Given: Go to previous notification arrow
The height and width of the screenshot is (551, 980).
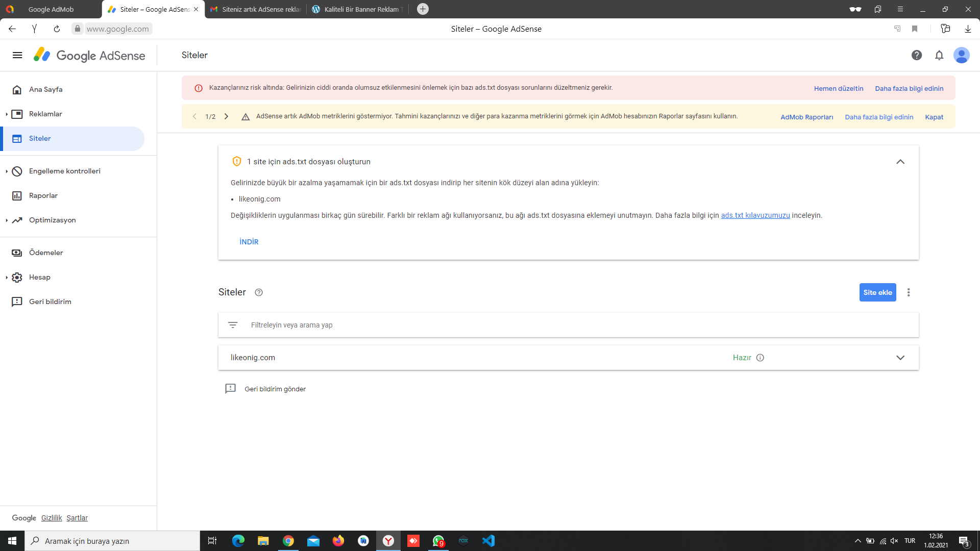Looking at the screenshot, I should [x=194, y=116].
